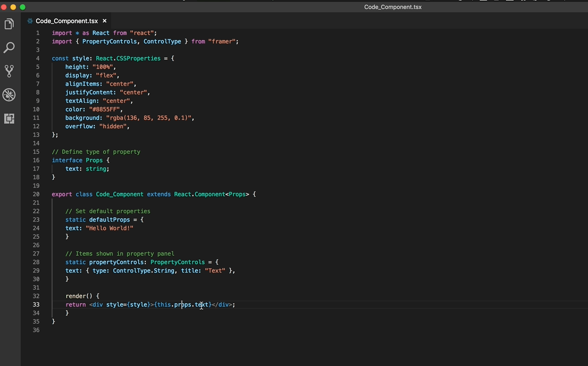The width and height of the screenshot is (588, 366).
Task: Open the Extensions view icon
Action: [x=9, y=118]
